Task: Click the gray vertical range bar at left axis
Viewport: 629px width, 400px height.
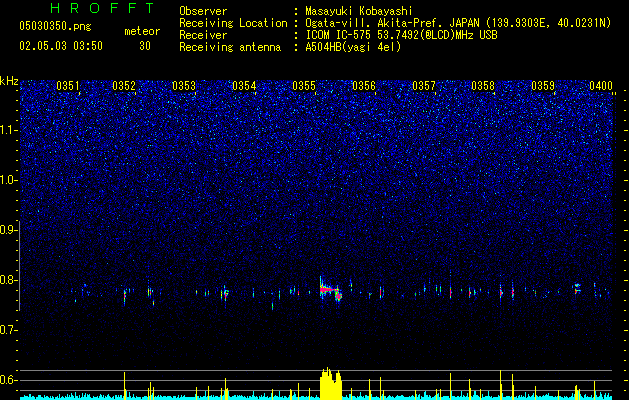Action: tap(19, 266)
